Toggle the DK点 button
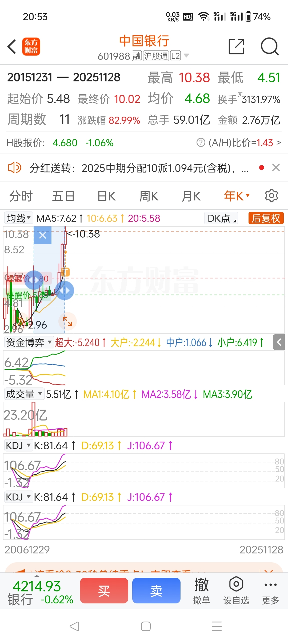Screen dimensions: 288x644 tap(221, 218)
